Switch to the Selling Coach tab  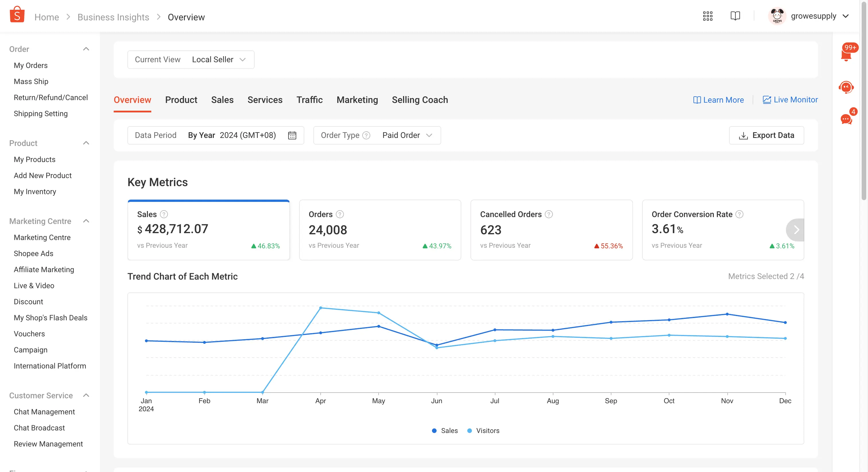tap(420, 100)
